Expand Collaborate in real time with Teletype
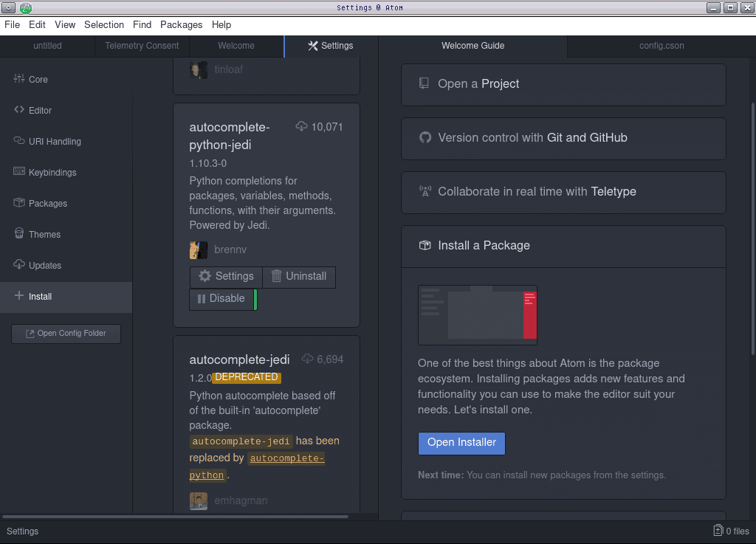Viewport: 756px width, 544px height. coord(563,192)
